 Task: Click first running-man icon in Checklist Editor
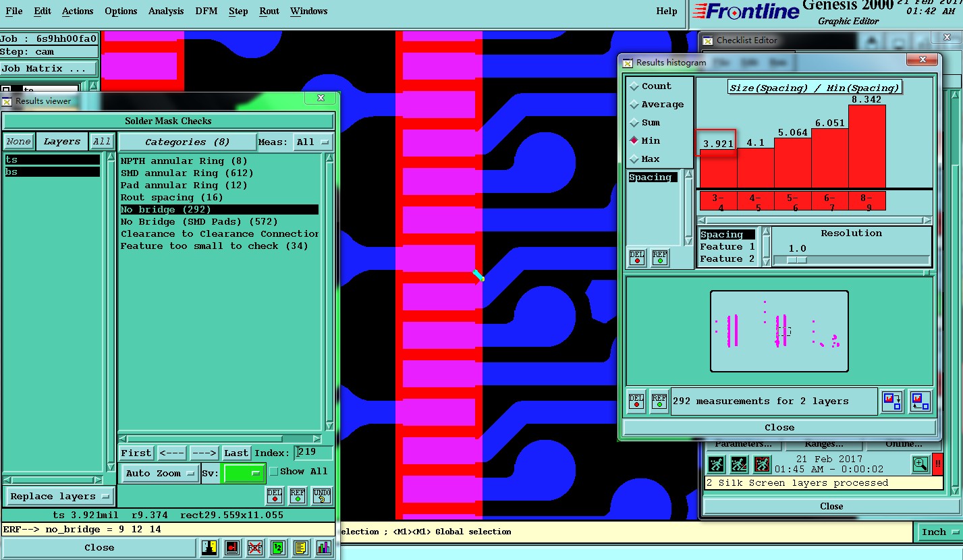tap(716, 464)
